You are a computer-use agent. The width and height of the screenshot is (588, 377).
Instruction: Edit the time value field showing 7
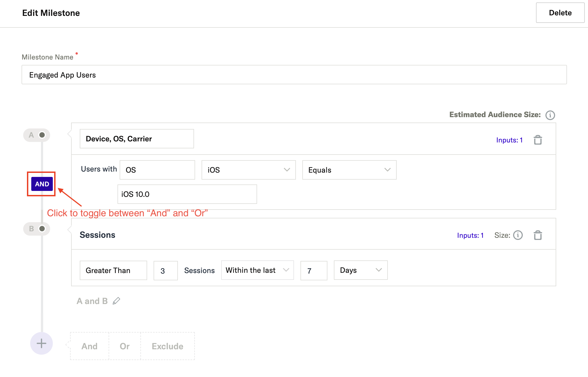pyautogui.click(x=314, y=271)
